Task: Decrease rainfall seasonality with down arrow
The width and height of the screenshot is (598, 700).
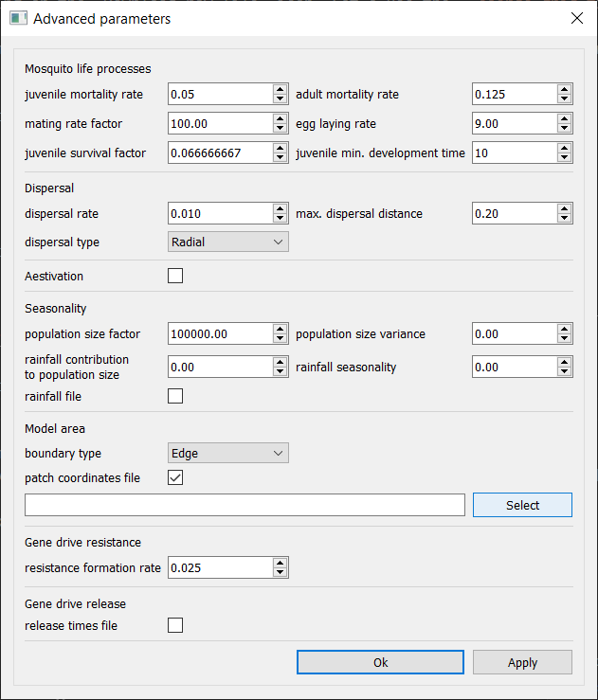Action: coord(565,372)
